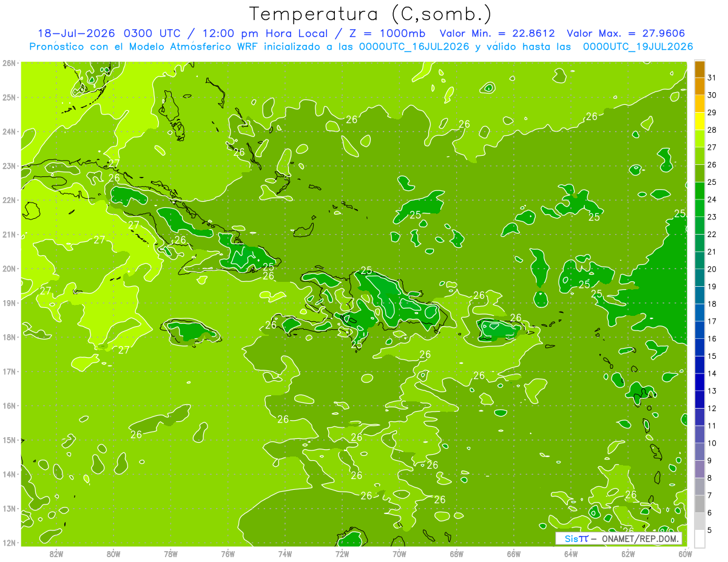728x562 pixels.
Task: Click the "78W" longitude axis label
Action: click(x=170, y=554)
